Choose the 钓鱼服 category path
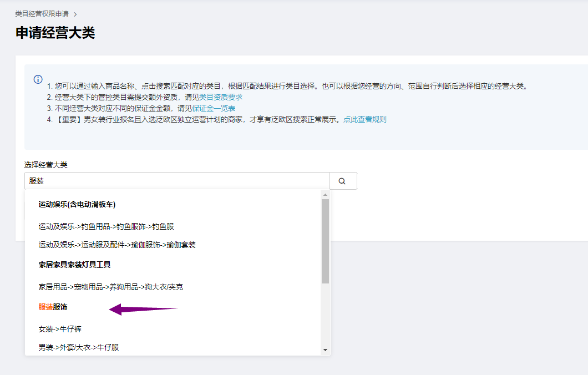The width and height of the screenshot is (588, 375). (x=107, y=226)
